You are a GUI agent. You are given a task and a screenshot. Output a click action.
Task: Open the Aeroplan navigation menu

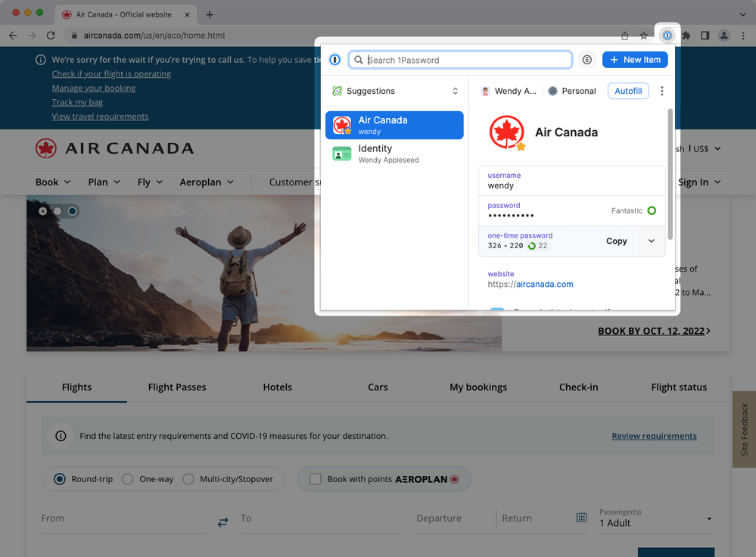pos(206,182)
